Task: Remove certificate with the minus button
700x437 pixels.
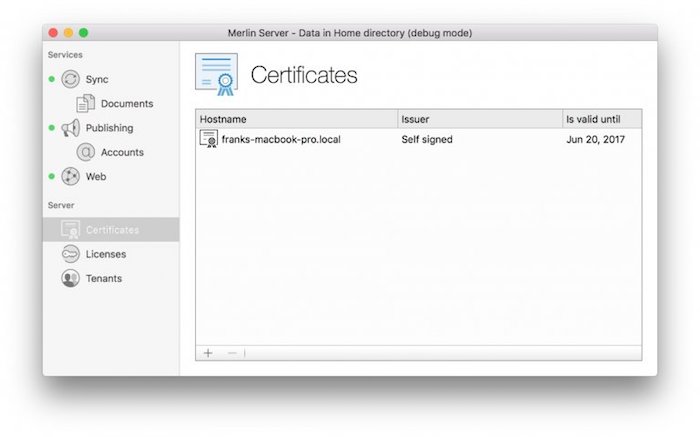Action: (x=232, y=353)
